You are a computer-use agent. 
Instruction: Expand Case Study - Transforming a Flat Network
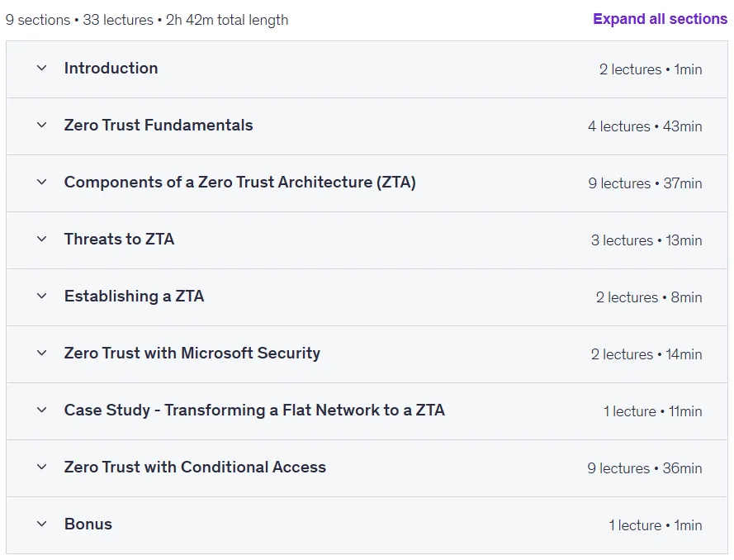(x=254, y=411)
